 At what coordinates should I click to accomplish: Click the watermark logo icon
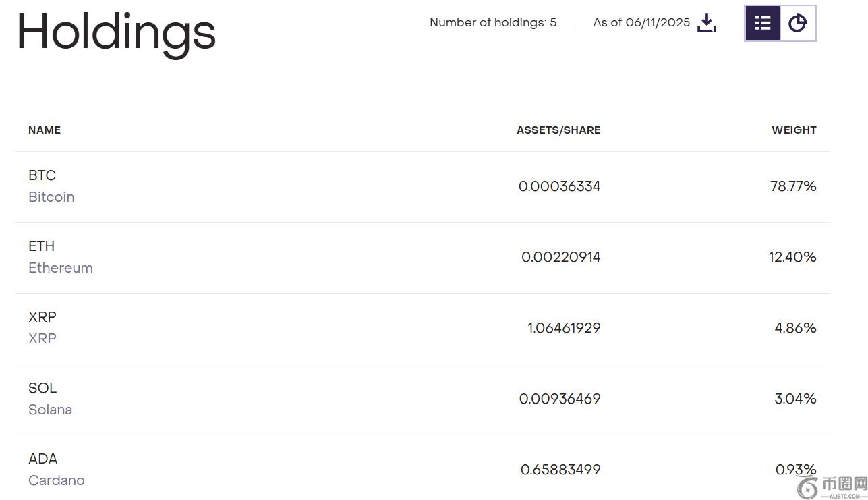[x=807, y=487]
